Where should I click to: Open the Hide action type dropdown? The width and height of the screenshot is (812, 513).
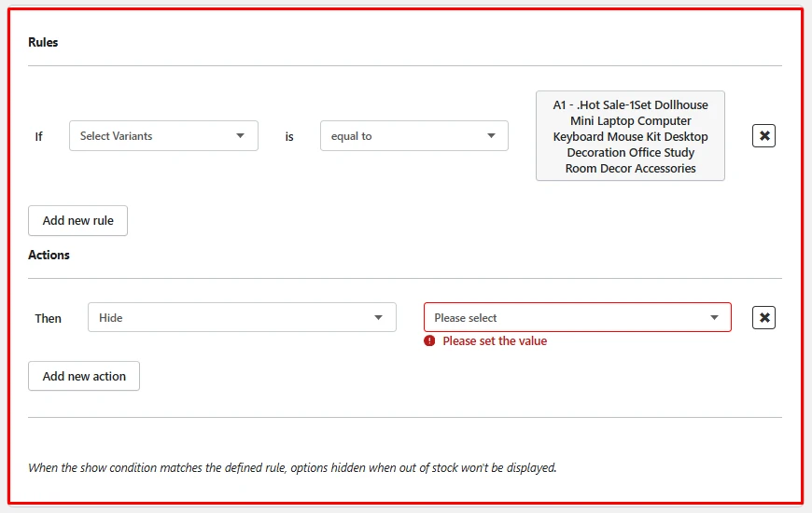click(242, 317)
